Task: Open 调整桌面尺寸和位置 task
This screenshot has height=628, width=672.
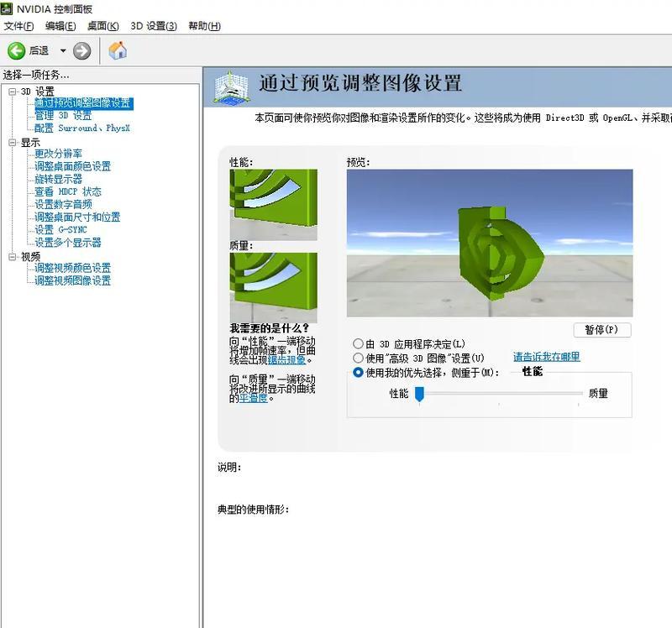Action: point(77,217)
